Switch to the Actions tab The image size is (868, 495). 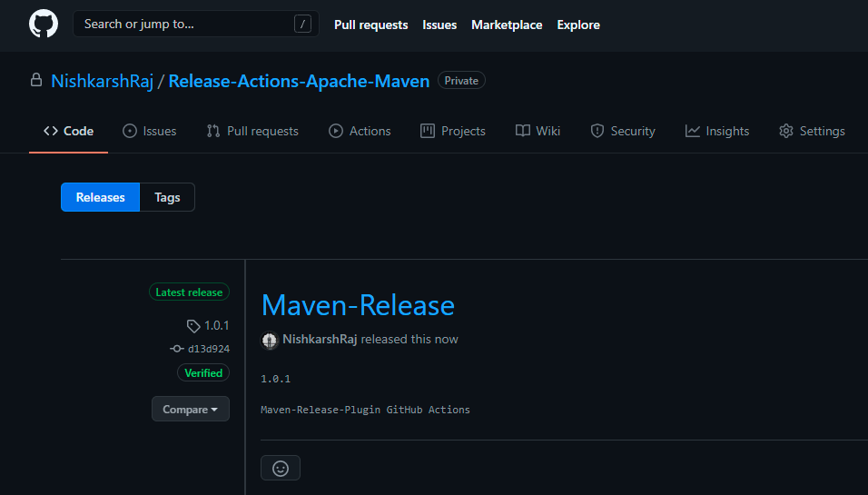click(x=360, y=131)
